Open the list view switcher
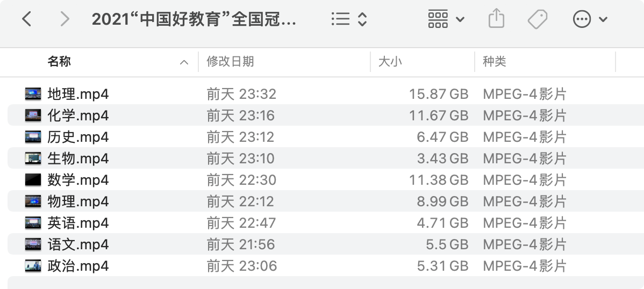 click(349, 20)
